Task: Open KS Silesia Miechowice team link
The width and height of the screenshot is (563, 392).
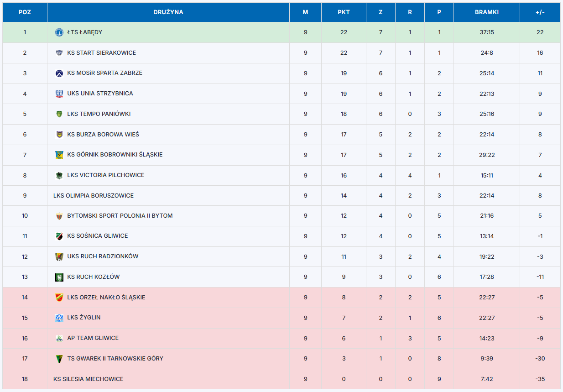Action: (89, 379)
